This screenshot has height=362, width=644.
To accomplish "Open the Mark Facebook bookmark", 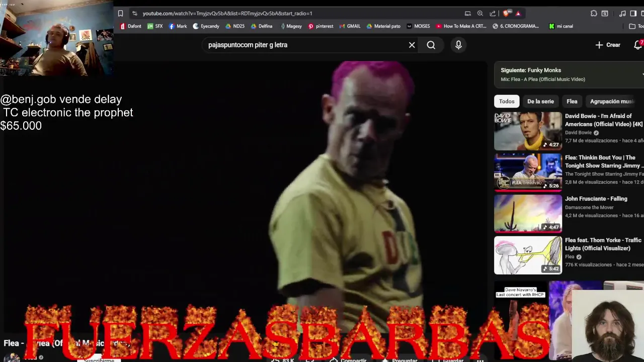I will (x=178, y=26).
